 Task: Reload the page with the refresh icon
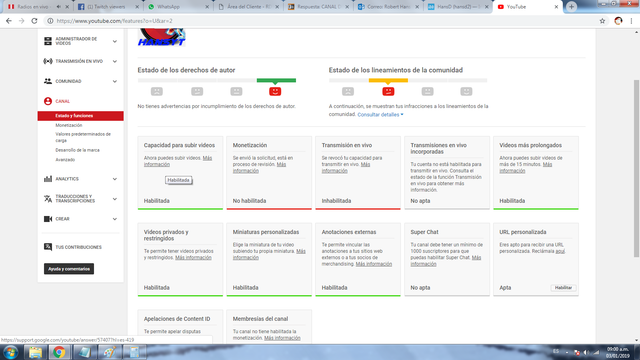pyautogui.click(x=34, y=21)
